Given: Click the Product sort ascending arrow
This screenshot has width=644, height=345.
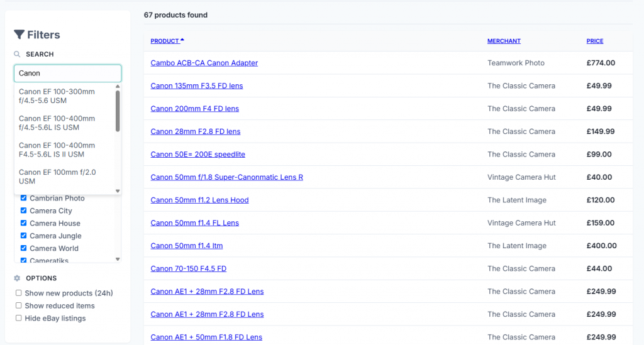Looking at the screenshot, I should click(x=182, y=40).
